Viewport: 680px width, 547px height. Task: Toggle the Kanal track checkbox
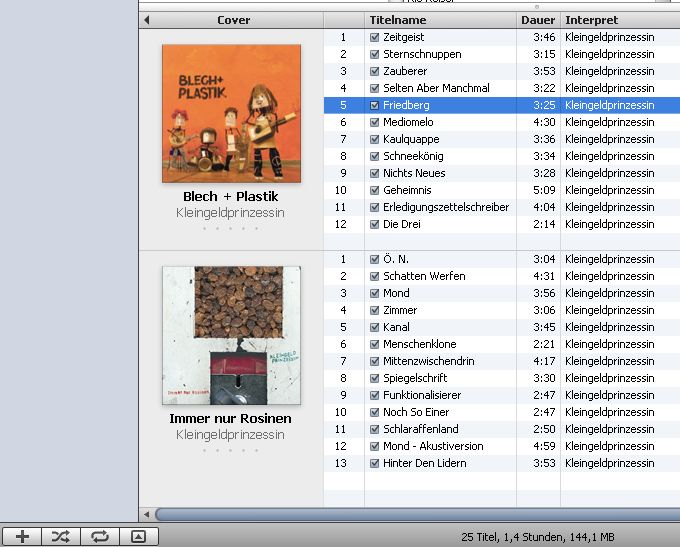375,327
